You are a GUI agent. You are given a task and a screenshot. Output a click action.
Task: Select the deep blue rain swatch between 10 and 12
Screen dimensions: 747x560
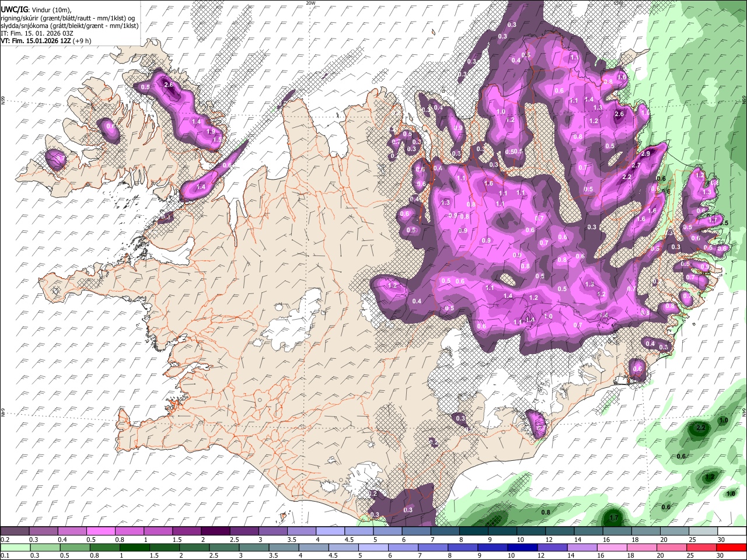(522, 548)
